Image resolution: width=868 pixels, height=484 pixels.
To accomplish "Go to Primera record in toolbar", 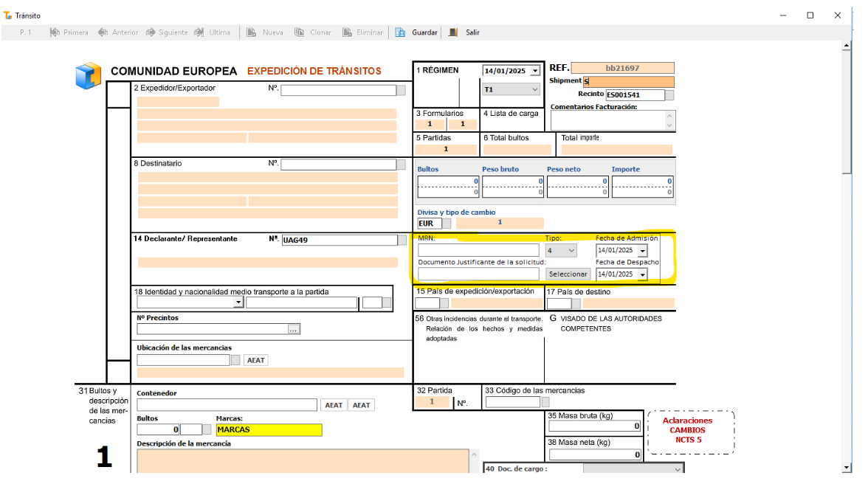I will point(55,32).
